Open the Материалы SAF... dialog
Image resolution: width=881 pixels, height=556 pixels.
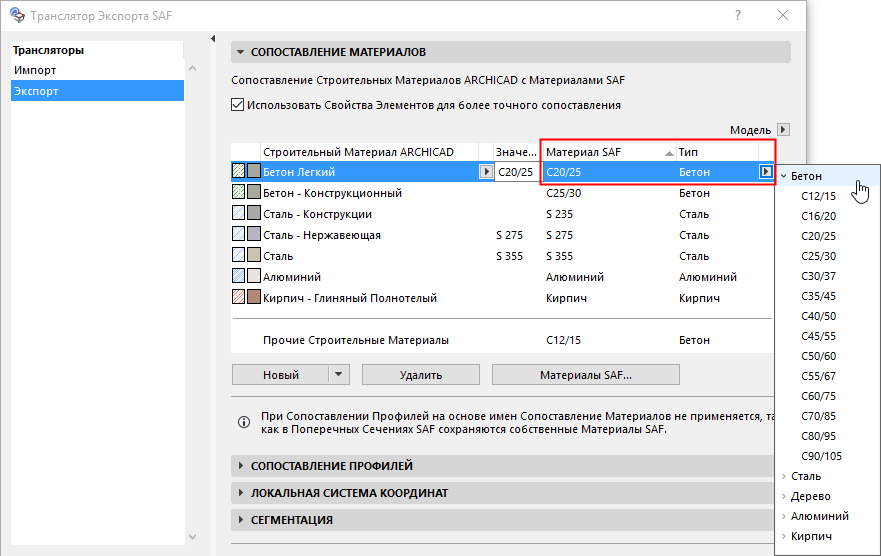585,375
